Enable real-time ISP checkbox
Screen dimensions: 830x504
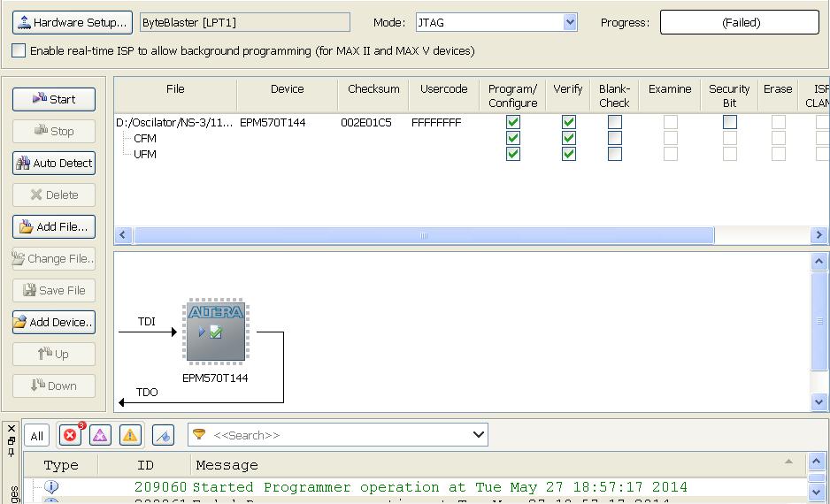[x=19, y=50]
